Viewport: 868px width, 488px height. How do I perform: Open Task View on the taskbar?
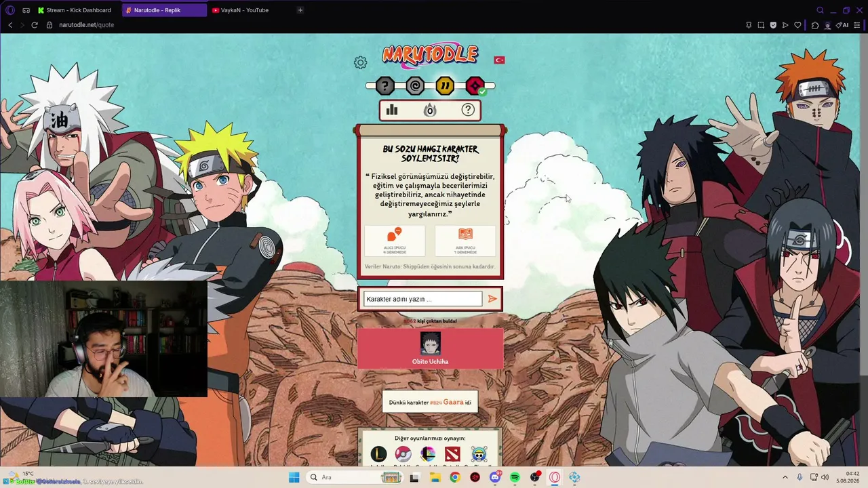(x=414, y=477)
